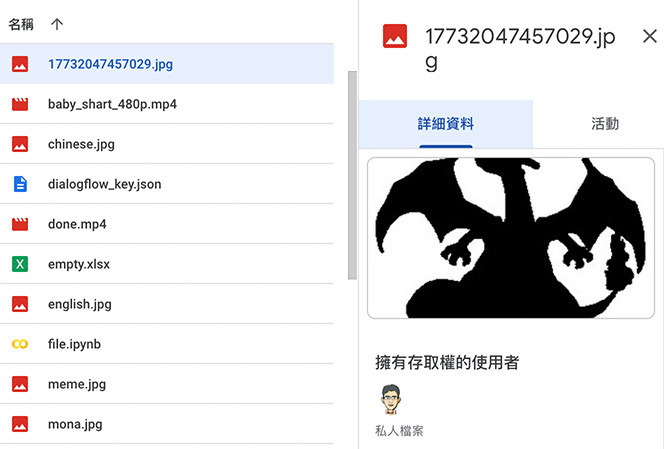This screenshot has height=449, width=664.
Task: Select the file dialogflow_key.json
Action: tap(167, 184)
